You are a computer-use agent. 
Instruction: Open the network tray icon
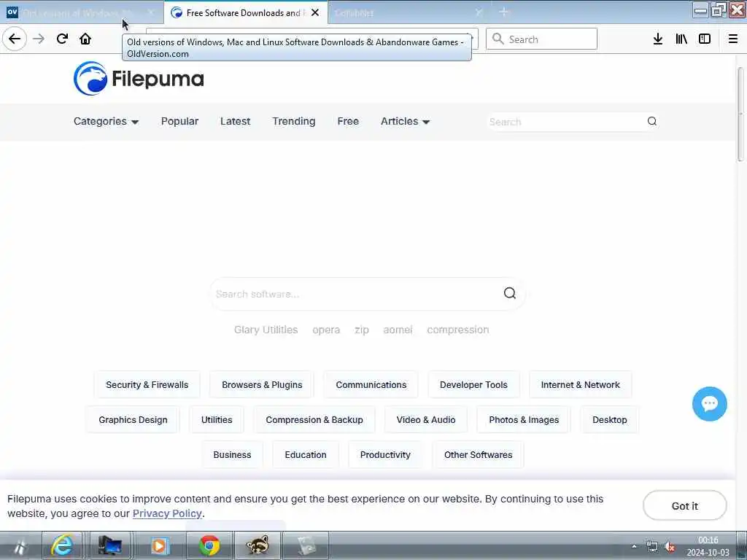click(x=651, y=547)
